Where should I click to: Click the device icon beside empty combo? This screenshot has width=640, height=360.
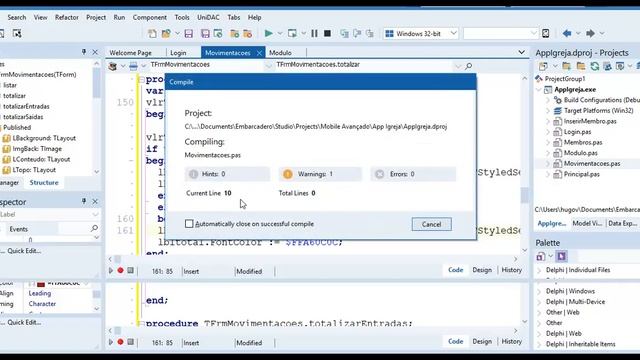546,33
